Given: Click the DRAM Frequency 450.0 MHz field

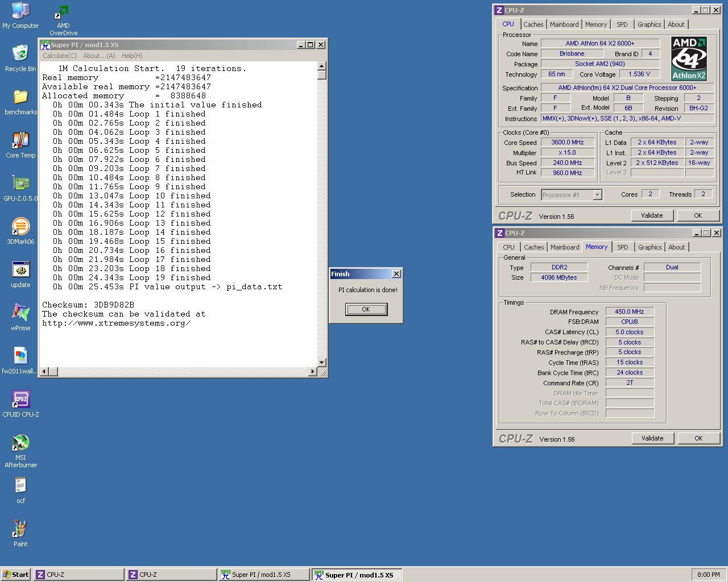Looking at the screenshot, I should pos(630,311).
